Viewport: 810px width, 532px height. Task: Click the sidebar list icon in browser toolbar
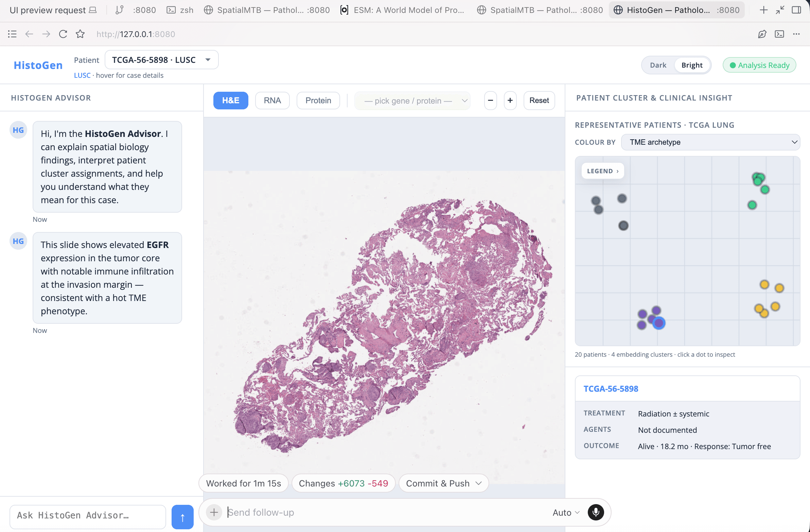coord(12,34)
